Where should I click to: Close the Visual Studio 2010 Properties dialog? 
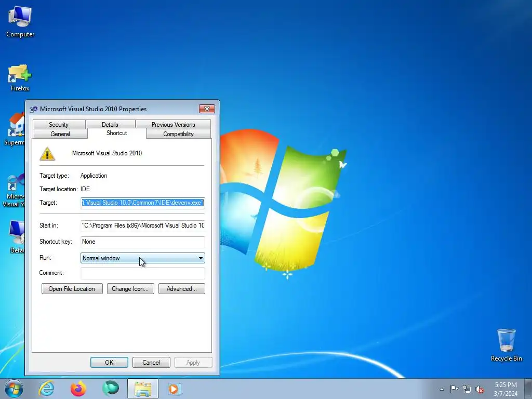(207, 109)
